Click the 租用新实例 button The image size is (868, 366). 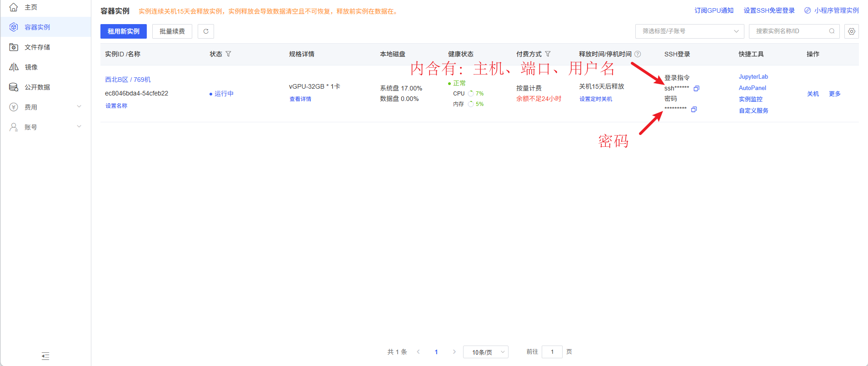pos(124,31)
